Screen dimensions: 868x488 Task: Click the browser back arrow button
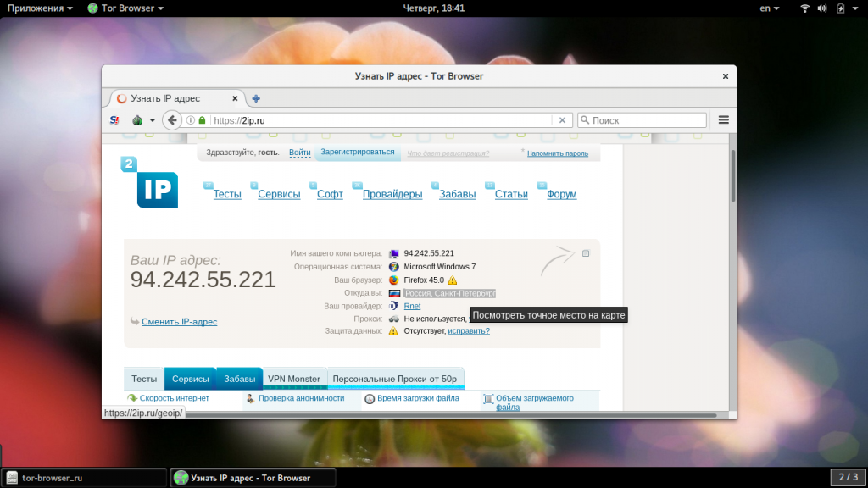pyautogui.click(x=172, y=120)
